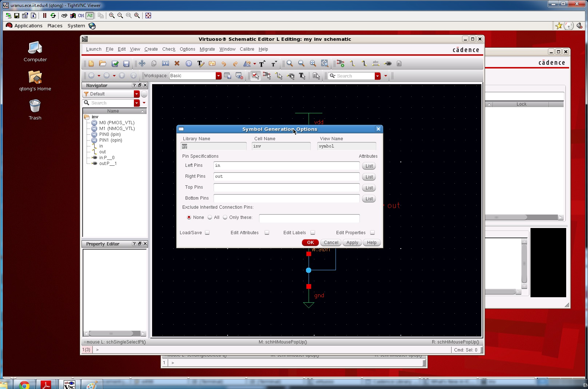Image resolution: width=588 pixels, height=389 pixels.
Task: Click the Apply button
Action: point(352,243)
